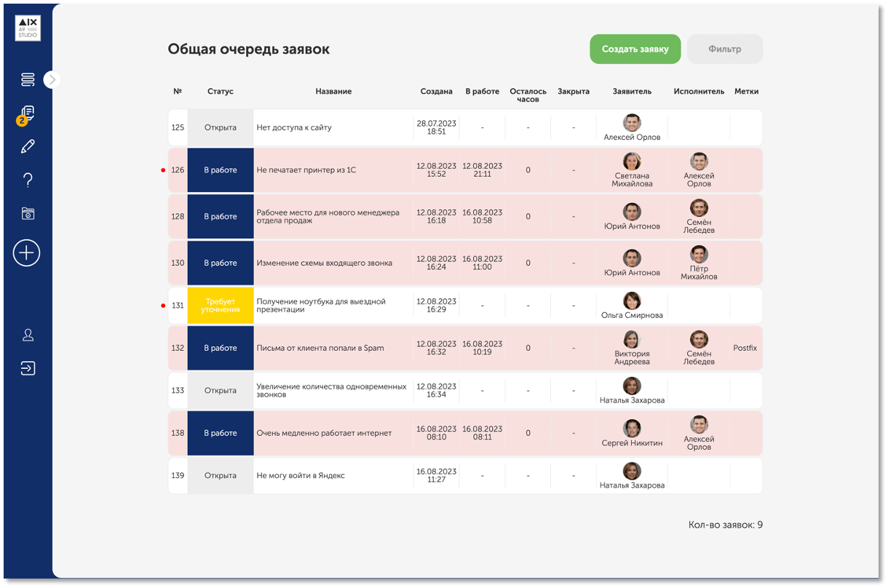Click the Общая очередь заявок heading
Image resolution: width=888 pixels, height=588 pixels.
[249, 49]
